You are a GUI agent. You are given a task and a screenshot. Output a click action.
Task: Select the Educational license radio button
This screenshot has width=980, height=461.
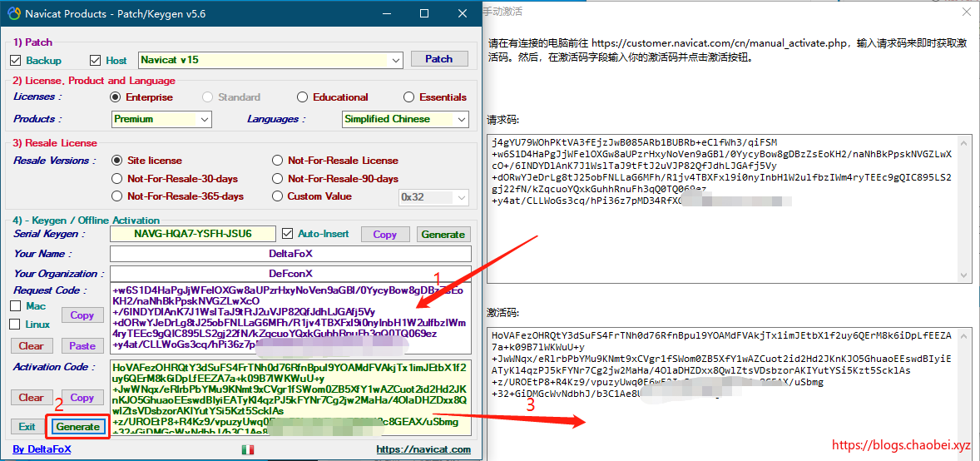[x=303, y=97]
